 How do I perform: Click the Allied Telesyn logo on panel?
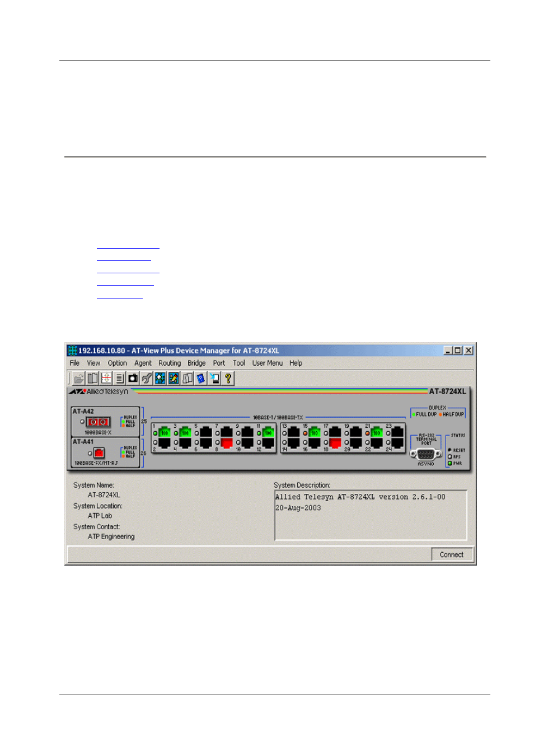(99, 391)
